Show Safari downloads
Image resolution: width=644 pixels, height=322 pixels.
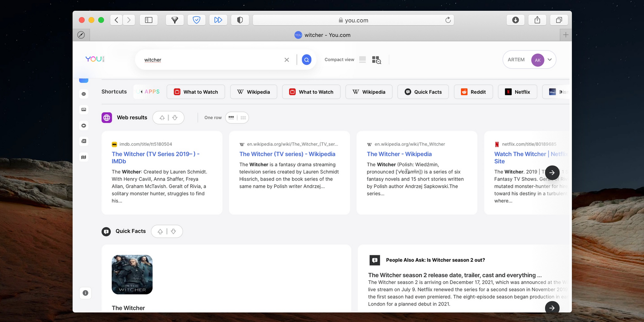(516, 20)
